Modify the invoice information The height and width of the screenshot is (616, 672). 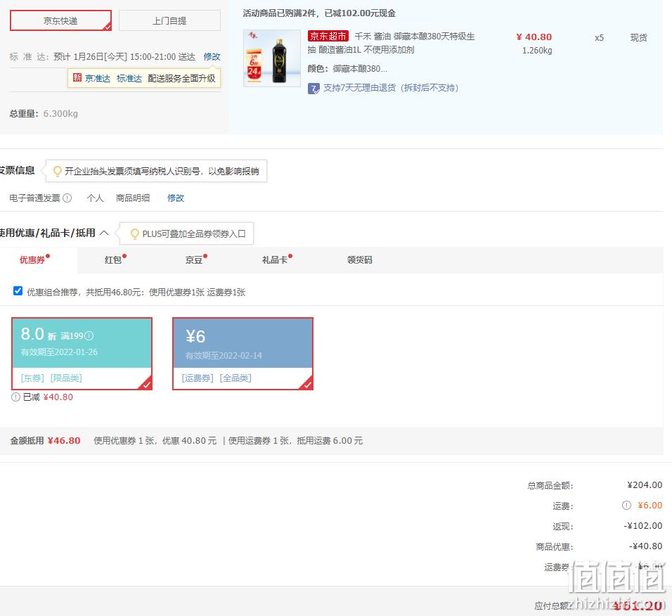(176, 198)
